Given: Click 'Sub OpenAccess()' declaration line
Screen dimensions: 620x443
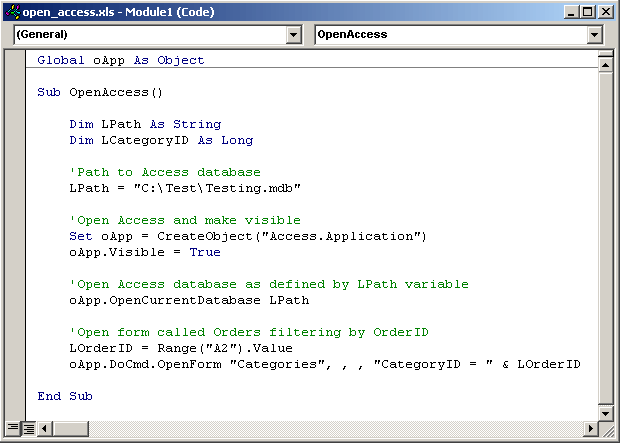Looking at the screenshot, I should (x=100, y=92).
